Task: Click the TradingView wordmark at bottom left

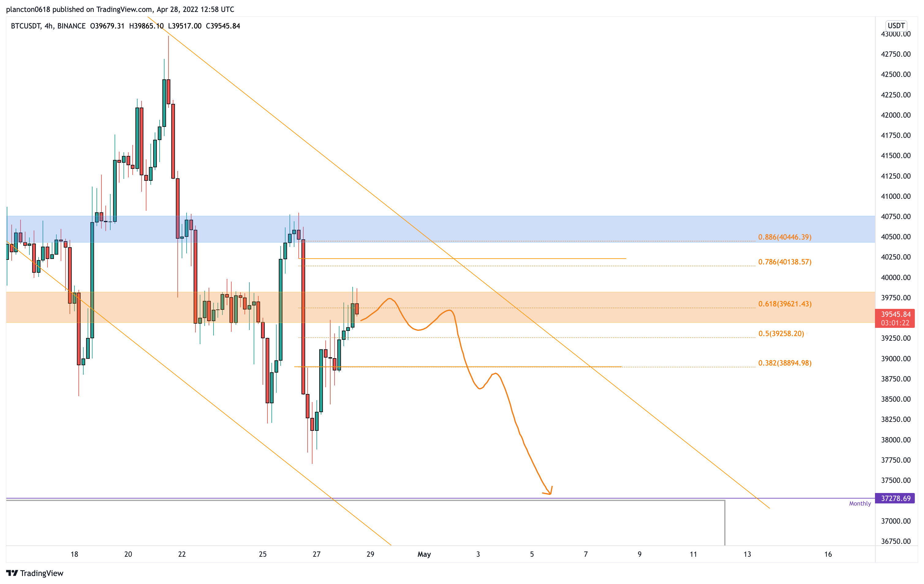Action: click(42, 573)
